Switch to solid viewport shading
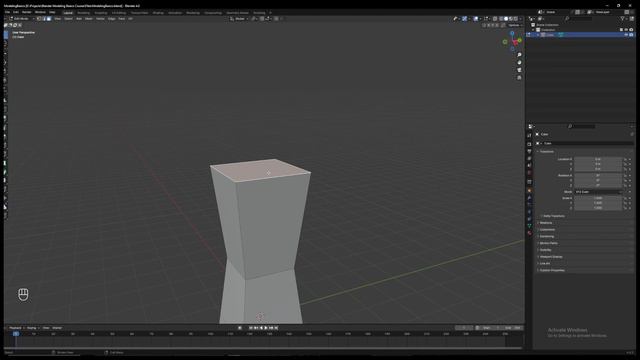640x360 pixels. 506,19
